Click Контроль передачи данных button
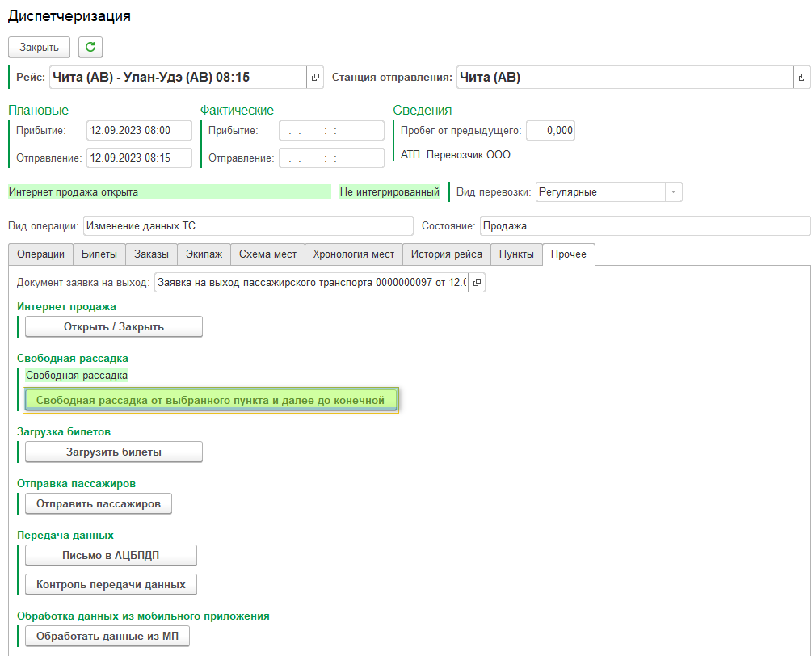The height and width of the screenshot is (656, 812). pyautogui.click(x=111, y=584)
